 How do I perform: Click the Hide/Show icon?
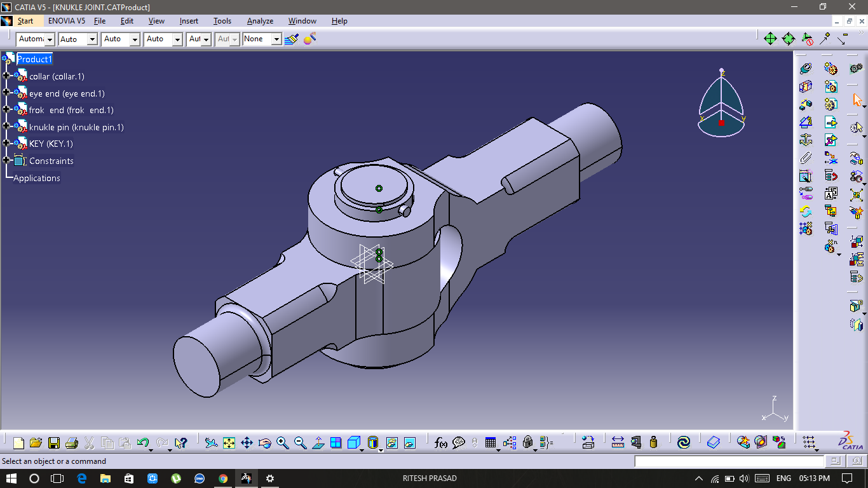point(392,443)
